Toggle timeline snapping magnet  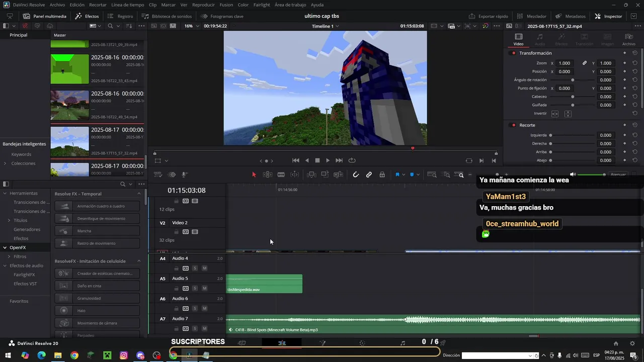pyautogui.click(x=356, y=174)
